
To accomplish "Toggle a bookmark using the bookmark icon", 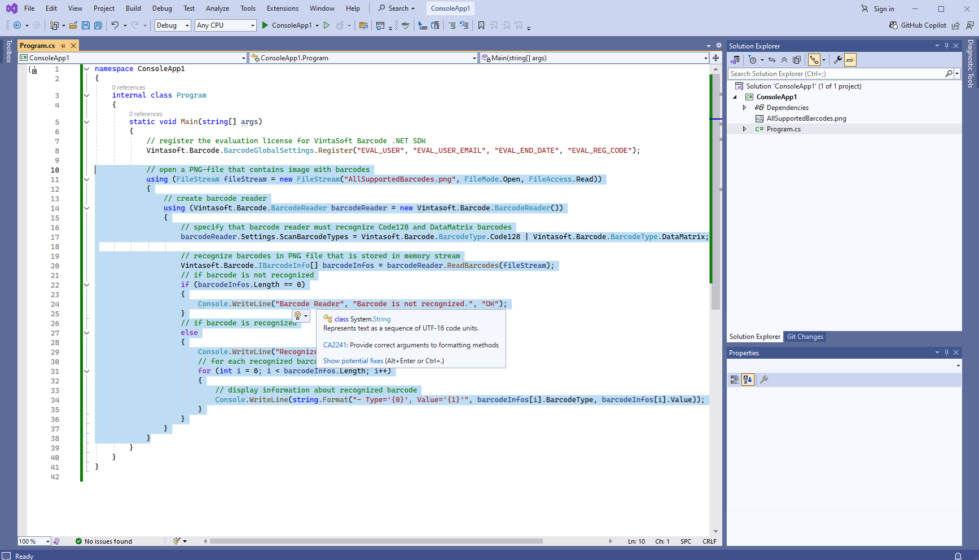I will (x=481, y=25).
